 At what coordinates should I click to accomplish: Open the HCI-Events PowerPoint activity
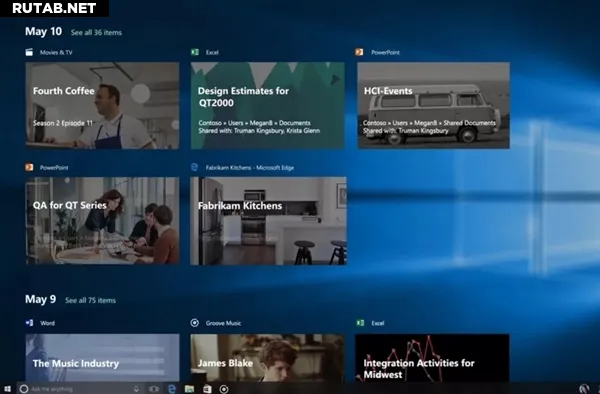[433, 105]
